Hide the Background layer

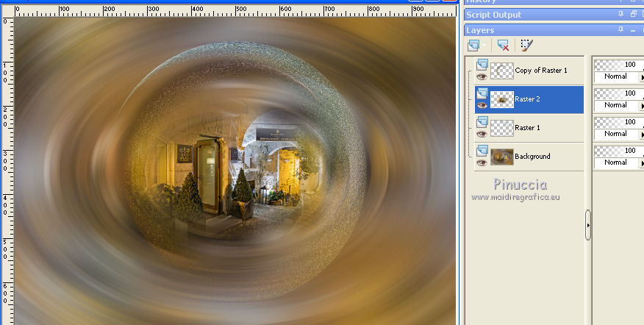click(482, 163)
